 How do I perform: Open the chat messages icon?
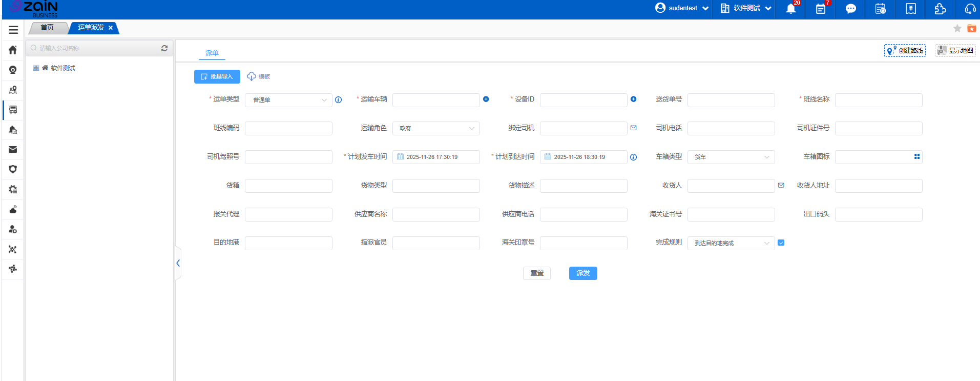850,9
